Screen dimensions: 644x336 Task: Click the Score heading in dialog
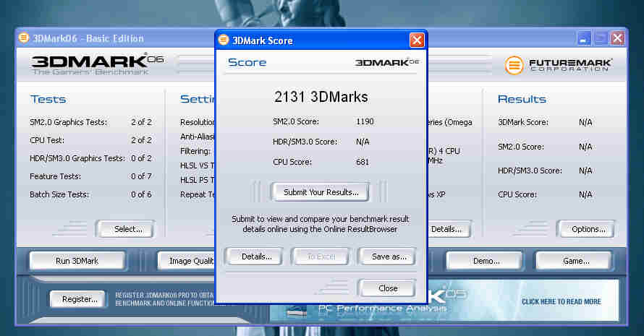tap(247, 62)
